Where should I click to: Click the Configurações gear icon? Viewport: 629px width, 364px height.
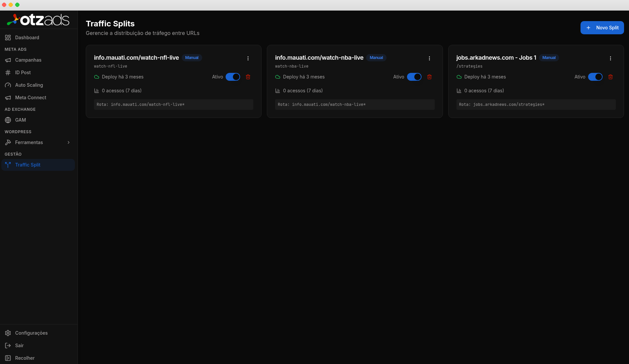point(8,333)
